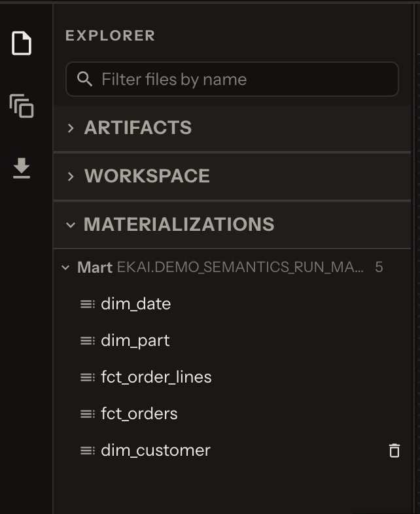
Task: Click the table icon beside dim_date
Action: (88, 304)
